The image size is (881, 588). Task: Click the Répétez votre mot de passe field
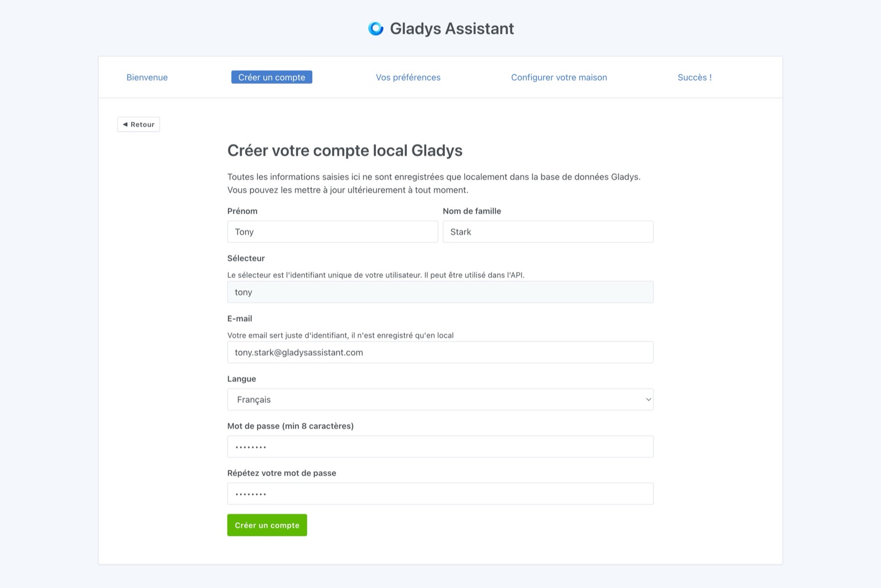[440, 493]
